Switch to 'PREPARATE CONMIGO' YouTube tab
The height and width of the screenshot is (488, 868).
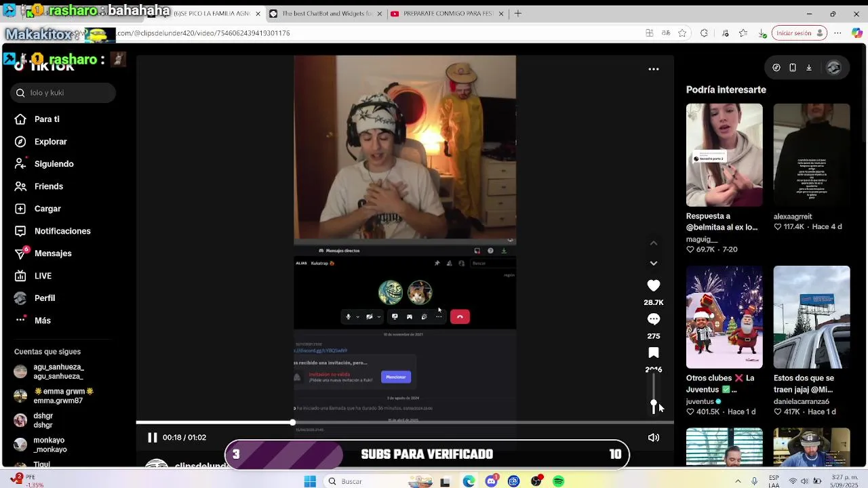(448, 14)
